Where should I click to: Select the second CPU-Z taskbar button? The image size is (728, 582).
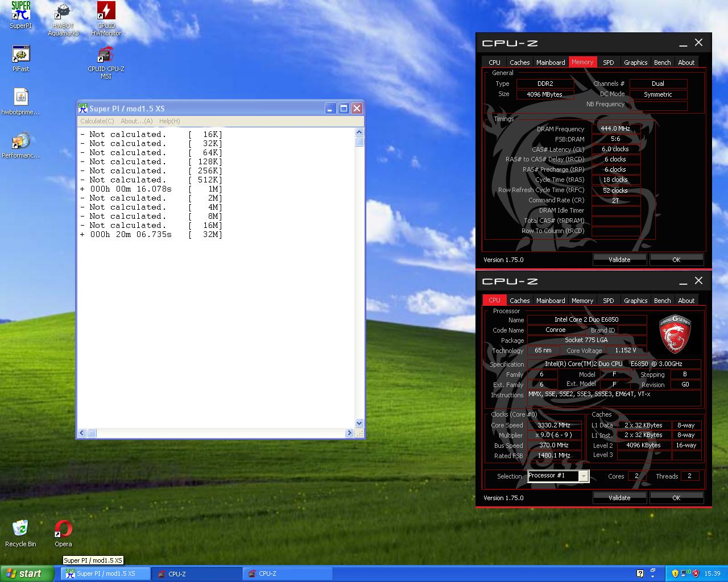click(x=287, y=573)
